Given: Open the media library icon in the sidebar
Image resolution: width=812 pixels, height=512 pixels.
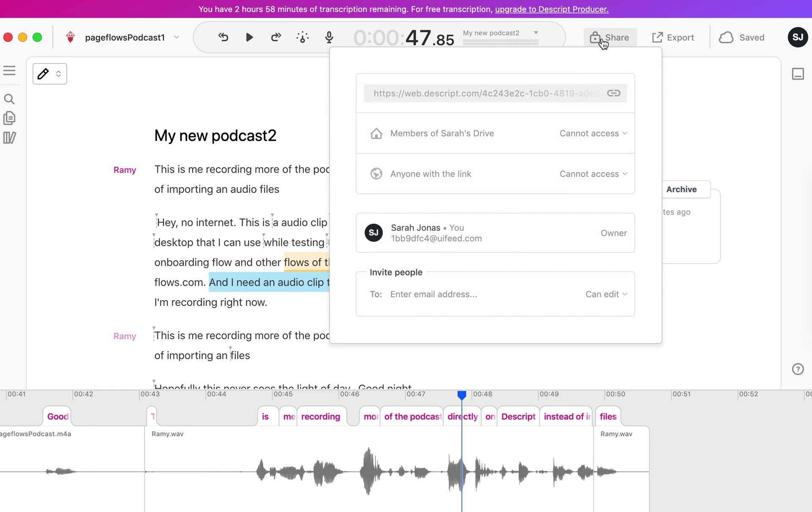Looking at the screenshot, I should 9,138.
